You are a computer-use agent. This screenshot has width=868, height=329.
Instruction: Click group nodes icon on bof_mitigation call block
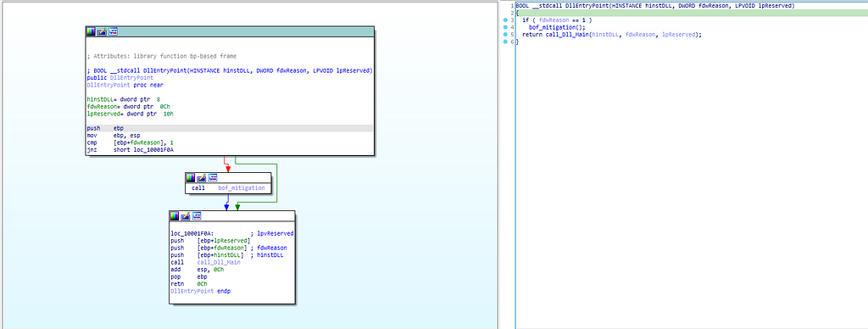point(213,178)
